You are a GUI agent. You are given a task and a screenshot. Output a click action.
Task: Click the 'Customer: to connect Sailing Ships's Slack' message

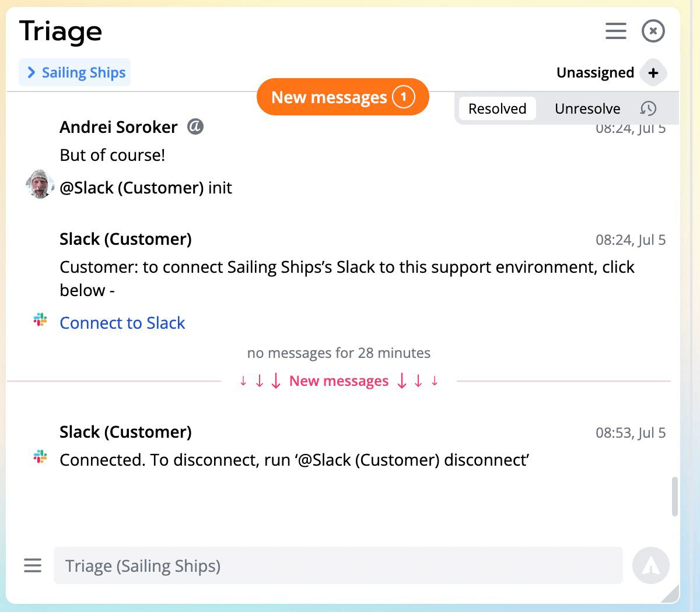(347, 279)
